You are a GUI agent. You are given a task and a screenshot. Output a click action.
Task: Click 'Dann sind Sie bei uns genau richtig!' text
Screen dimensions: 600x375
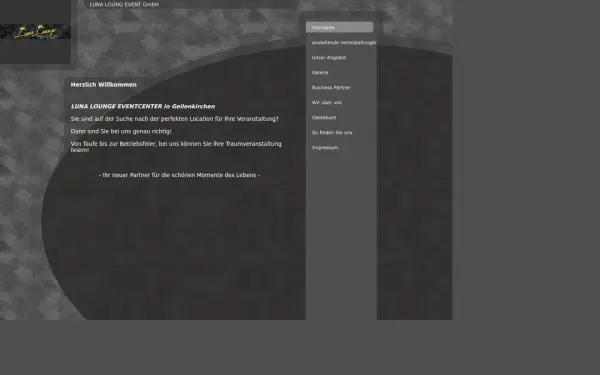point(121,131)
